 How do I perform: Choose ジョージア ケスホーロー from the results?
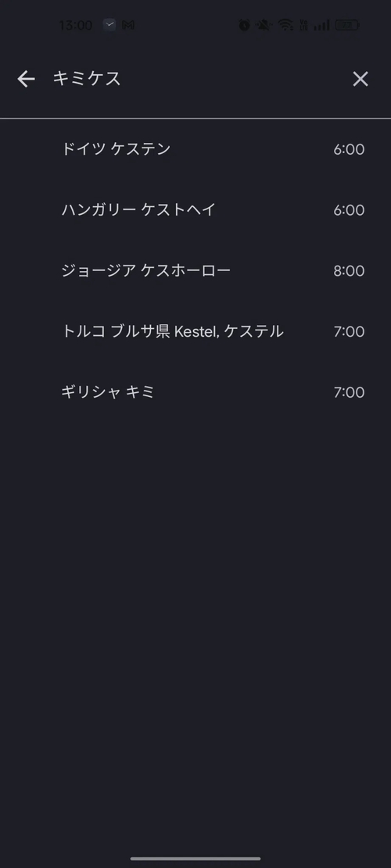[195, 270]
